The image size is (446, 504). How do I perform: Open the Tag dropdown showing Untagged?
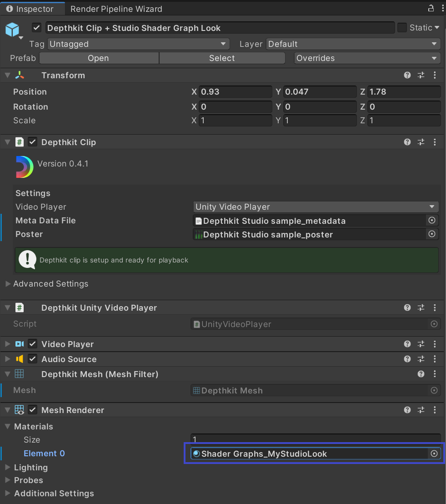coord(138,44)
